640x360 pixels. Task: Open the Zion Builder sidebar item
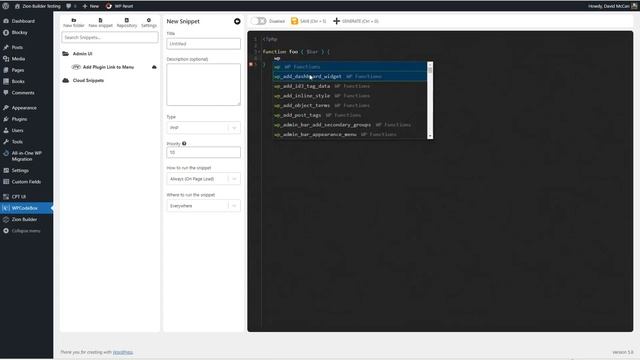[24, 219]
